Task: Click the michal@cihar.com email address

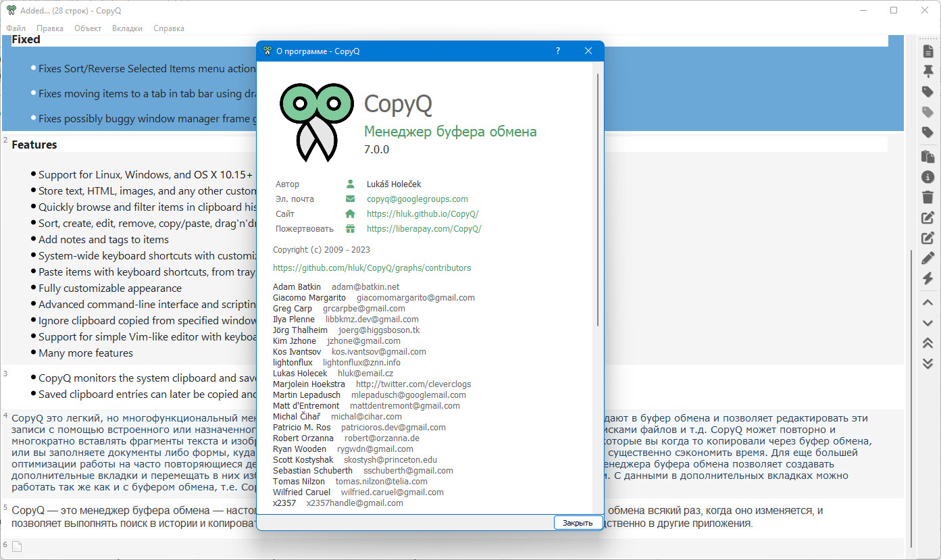Action: (x=366, y=417)
